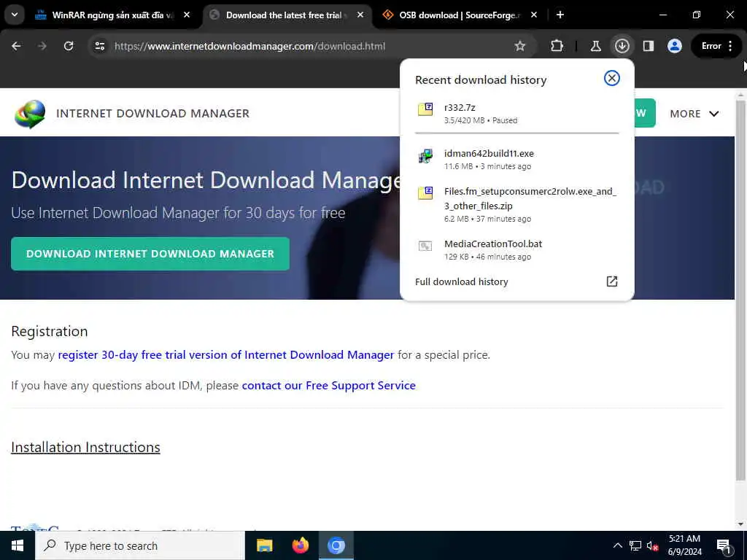The width and height of the screenshot is (747, 560).
Task: Open contact our Free Support Service link
Action: point(329,385)
